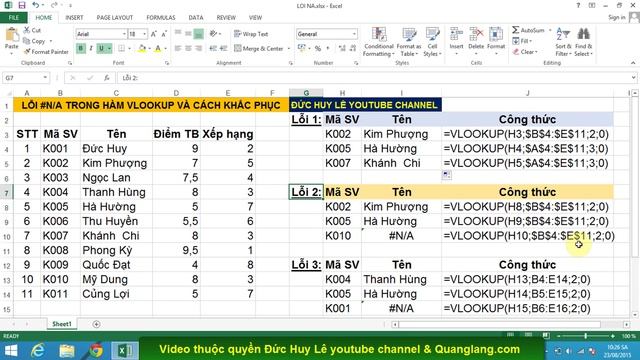Adjust the zoom slider in status bar

585,336
